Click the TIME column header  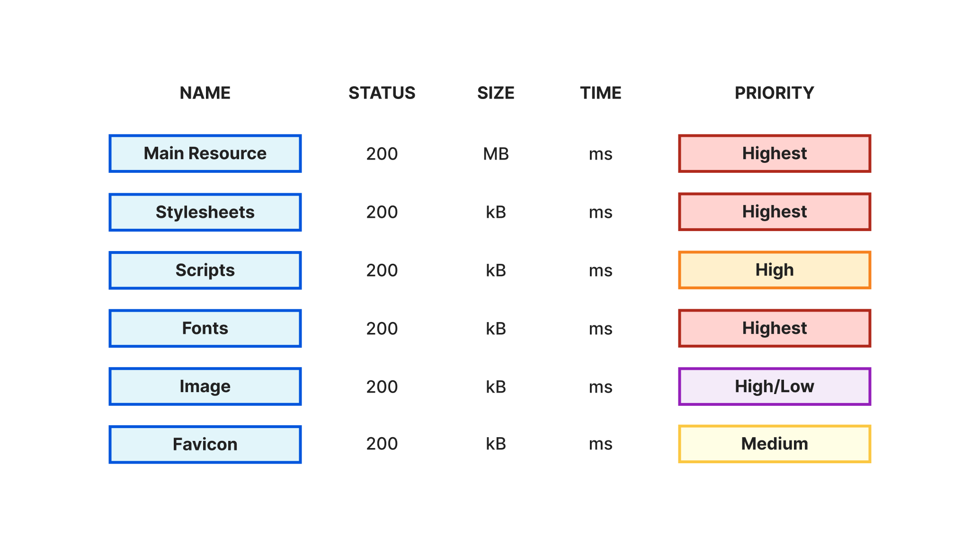point(600,93)
